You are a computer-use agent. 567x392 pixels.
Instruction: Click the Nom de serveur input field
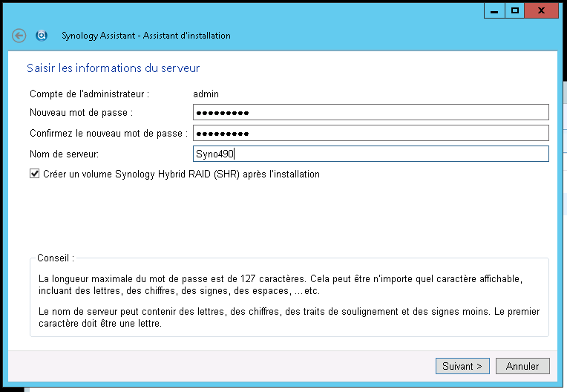point(370,154)
